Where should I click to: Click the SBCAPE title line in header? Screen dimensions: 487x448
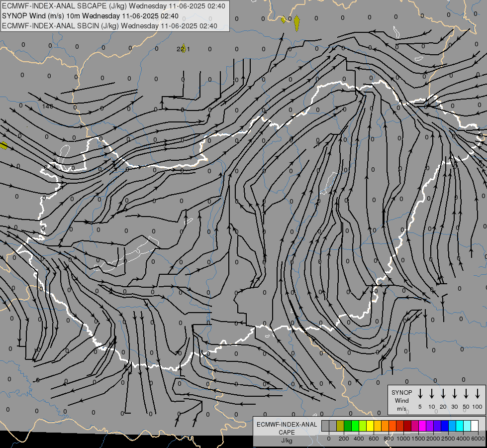[x=113, y=6]
